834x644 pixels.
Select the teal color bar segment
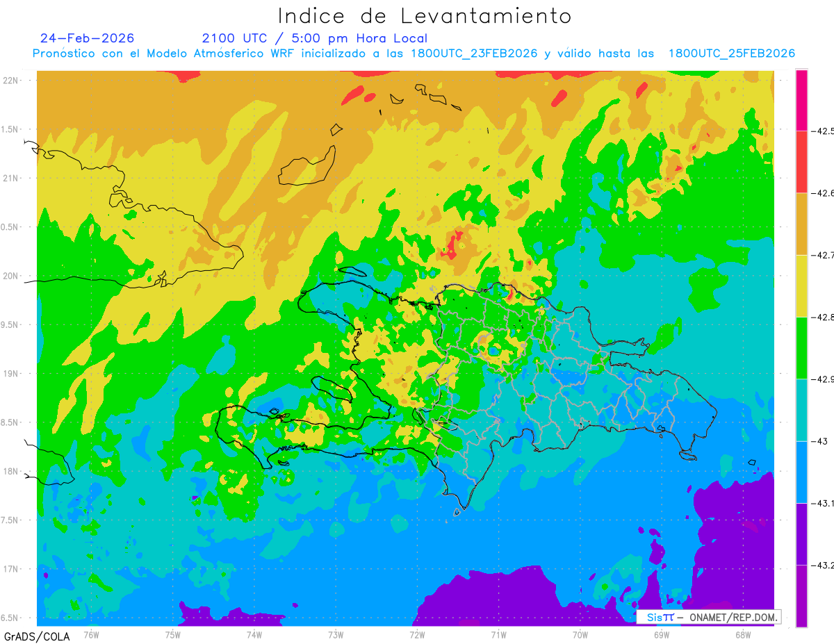point(801,410)
